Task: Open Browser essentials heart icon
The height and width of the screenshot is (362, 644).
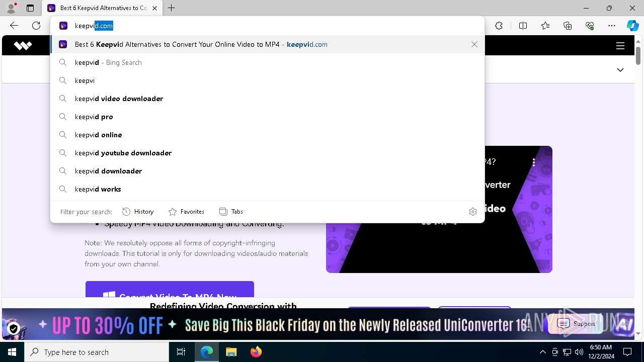Action: [x=590, y=26]
